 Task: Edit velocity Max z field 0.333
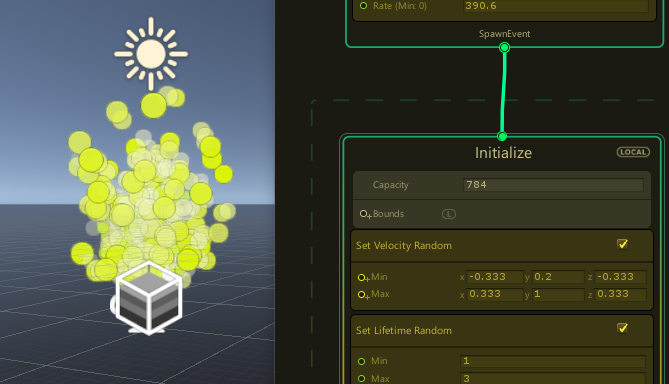[620, 294]
